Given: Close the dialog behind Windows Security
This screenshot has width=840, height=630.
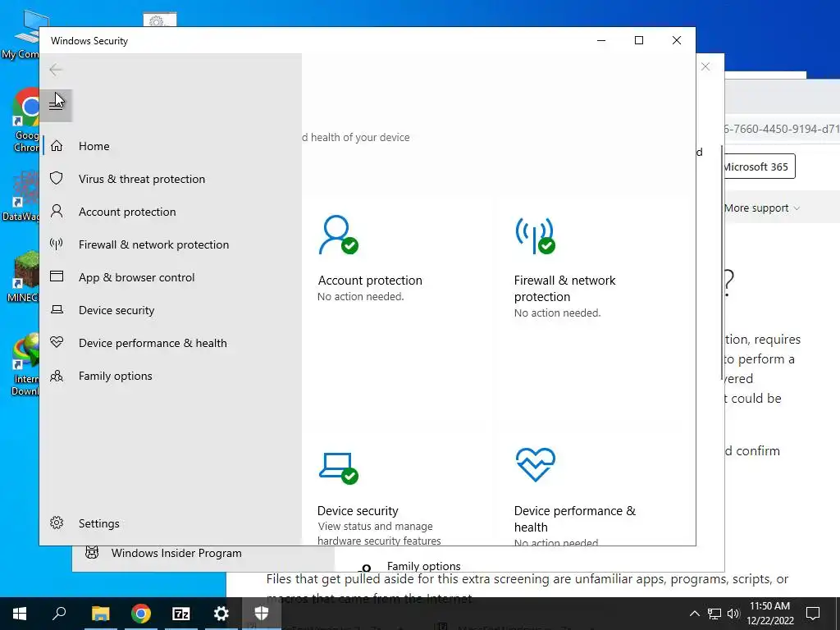Looking at the screenshot, I should 705,66.
